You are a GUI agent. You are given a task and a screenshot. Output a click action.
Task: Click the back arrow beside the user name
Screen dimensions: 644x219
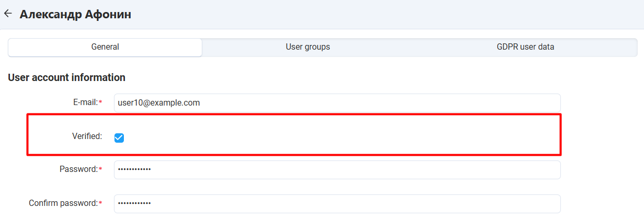pyautogui.click(x=8, y=14)
